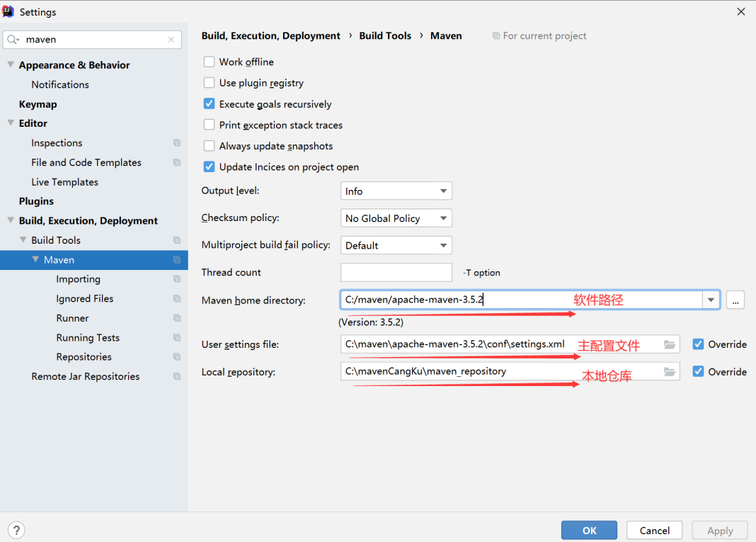The width and height of the screenshot is (756, 542).
Task: Click Build, Execution, Deployment breadcrumb
Action: pyautogui.click(x=271, y=35)
